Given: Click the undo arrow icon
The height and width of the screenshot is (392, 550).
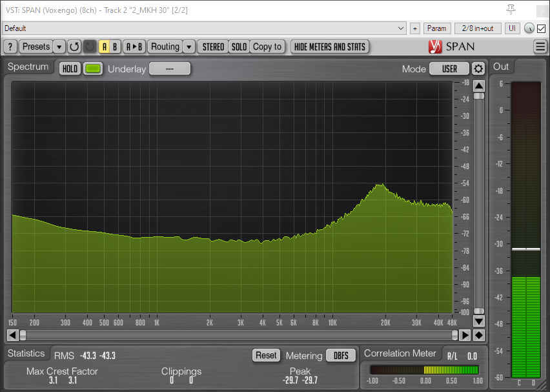Looking at the screenshot, I should pyautogui.click(x=74, y=46).
